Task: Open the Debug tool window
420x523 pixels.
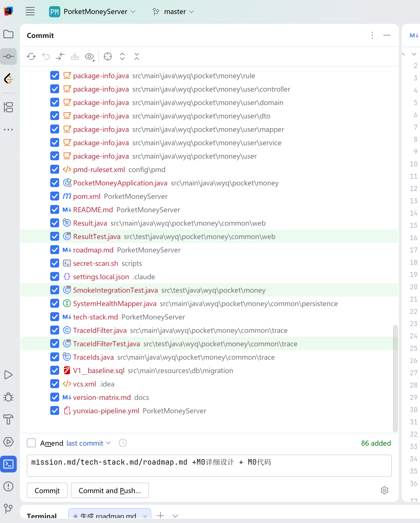Action: 8,397
